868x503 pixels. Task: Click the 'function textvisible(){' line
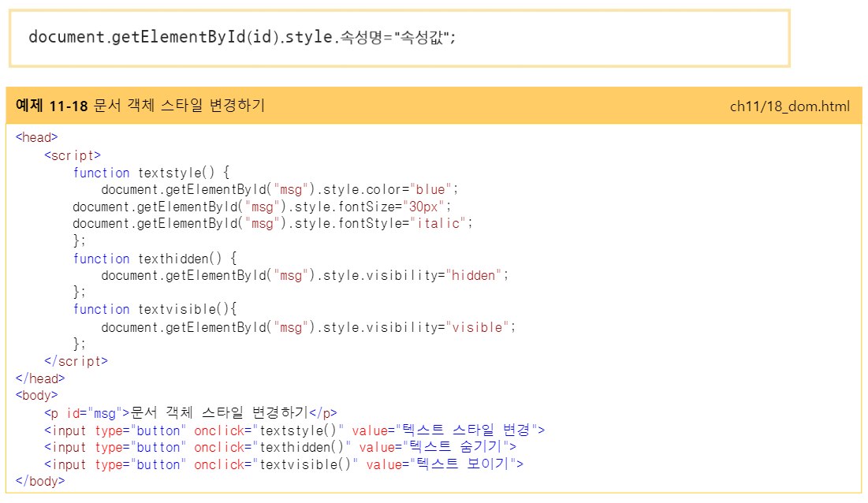[x=155, y=309]
